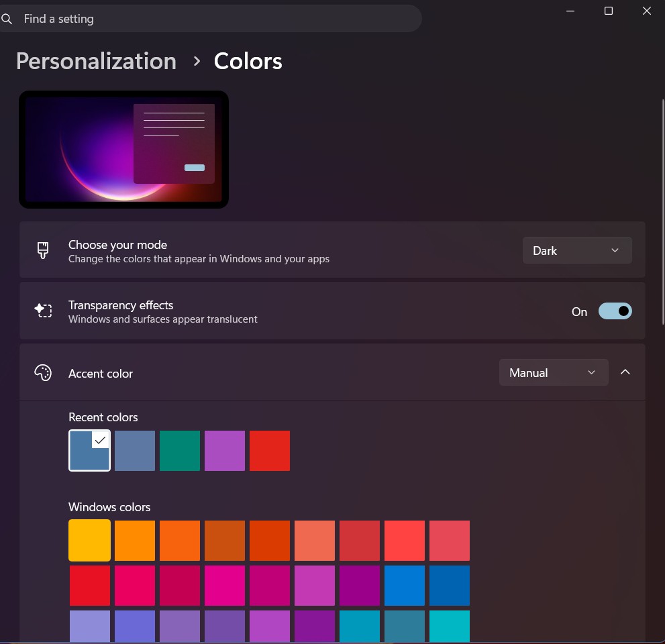
Task: Select the bright orange Windows color, third in row
Action: pyautogui.click(x=180, y=541)
